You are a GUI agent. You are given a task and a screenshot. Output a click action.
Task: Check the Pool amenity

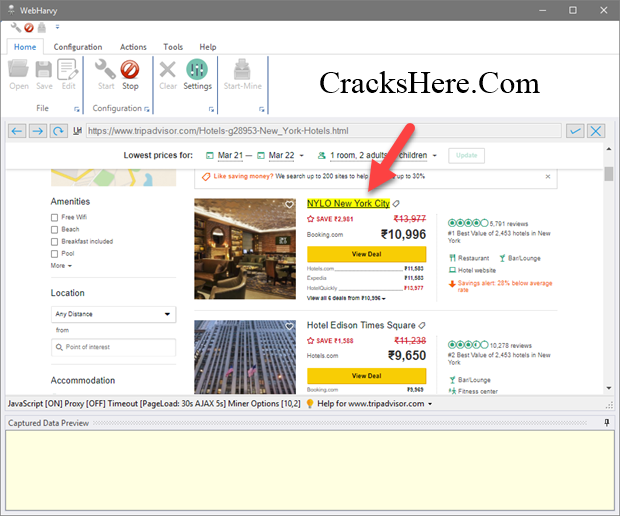55,254
